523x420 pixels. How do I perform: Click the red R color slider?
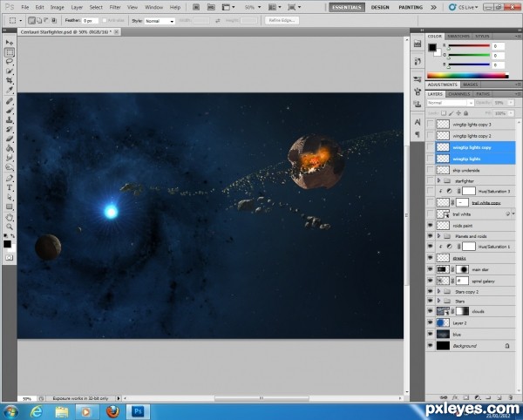469,45
